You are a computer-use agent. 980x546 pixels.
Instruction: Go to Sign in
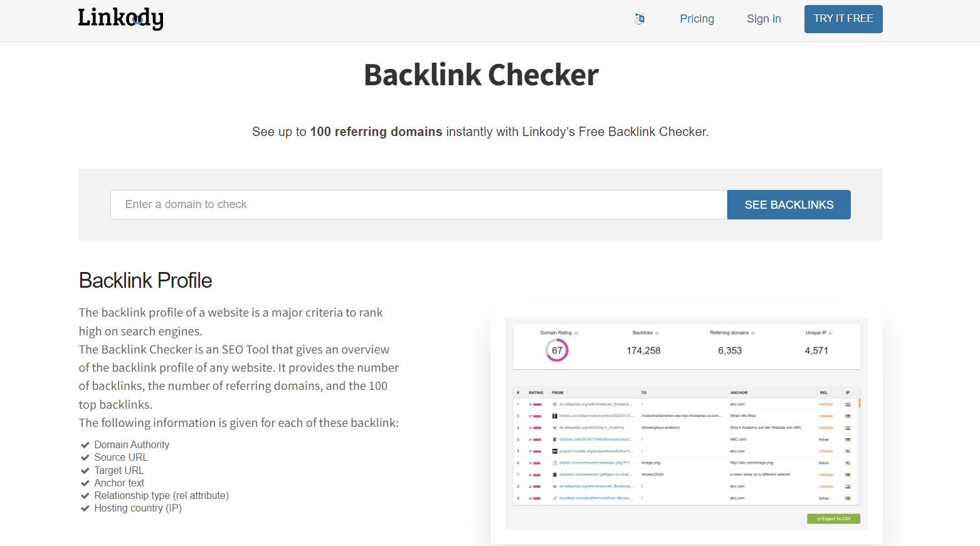pos(764,19)
